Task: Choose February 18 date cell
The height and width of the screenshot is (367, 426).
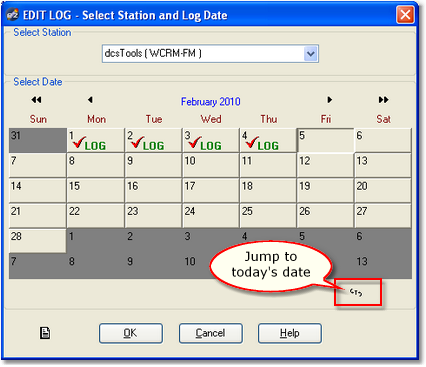Action: coord(268,191)
